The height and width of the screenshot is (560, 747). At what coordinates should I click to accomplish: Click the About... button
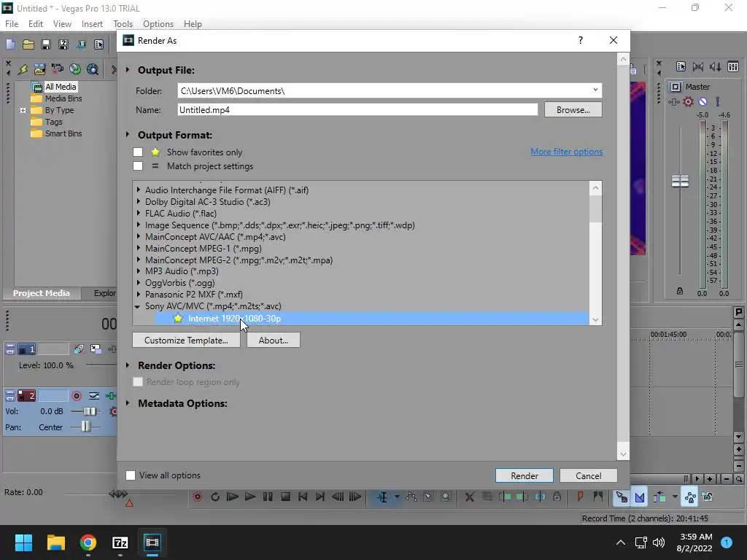[274, 340]
